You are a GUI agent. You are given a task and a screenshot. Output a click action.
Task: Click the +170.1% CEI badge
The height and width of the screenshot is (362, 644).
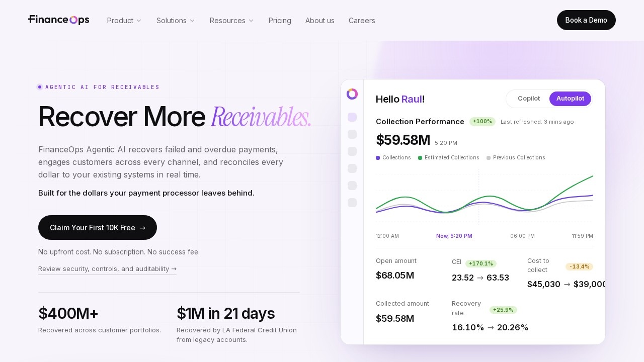tap(481, 263)
